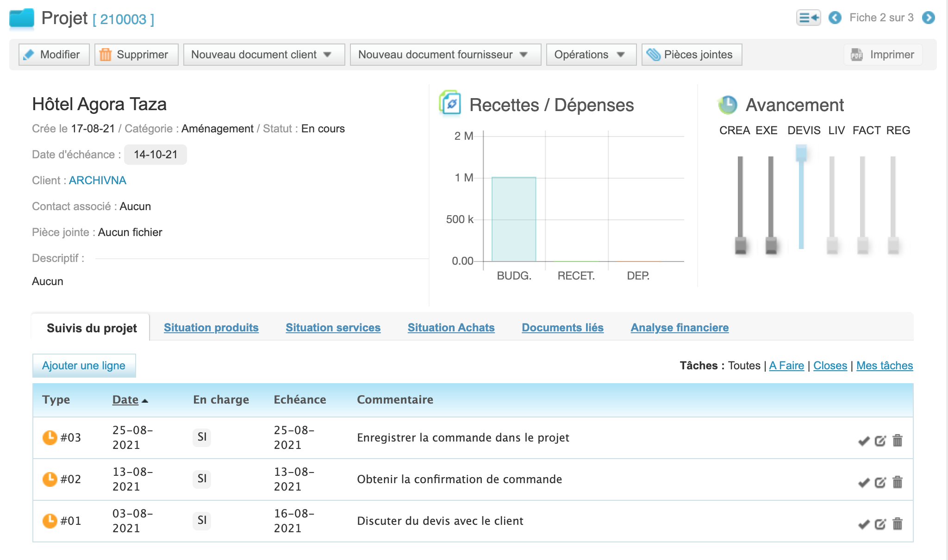Open the ARCHIVNA client link

97,180
